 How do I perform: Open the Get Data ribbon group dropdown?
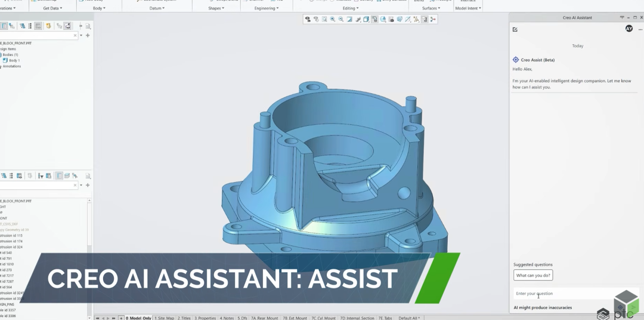pyautogui.click(x=52, y=8)
